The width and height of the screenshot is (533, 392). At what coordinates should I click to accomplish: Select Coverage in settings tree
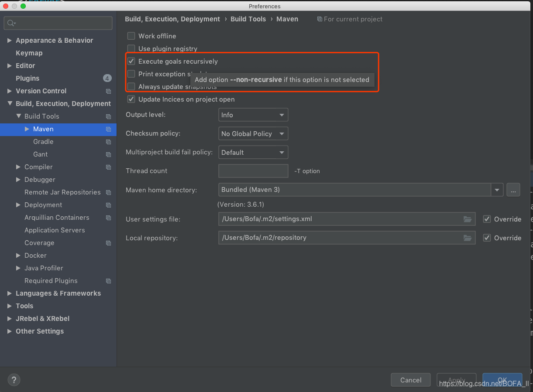click(x=39, y=243)
